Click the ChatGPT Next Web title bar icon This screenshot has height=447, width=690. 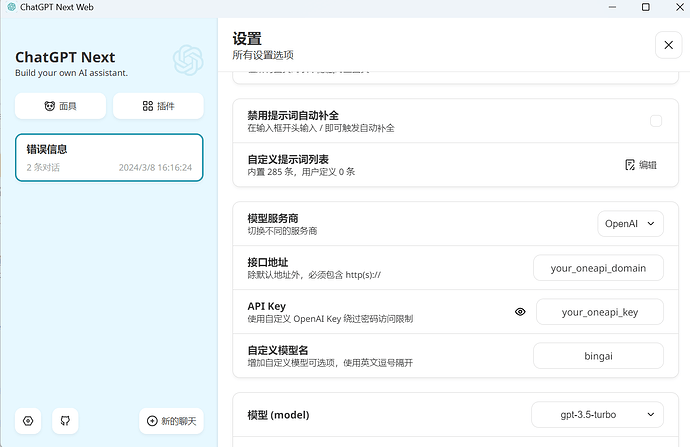click(11, 7)
